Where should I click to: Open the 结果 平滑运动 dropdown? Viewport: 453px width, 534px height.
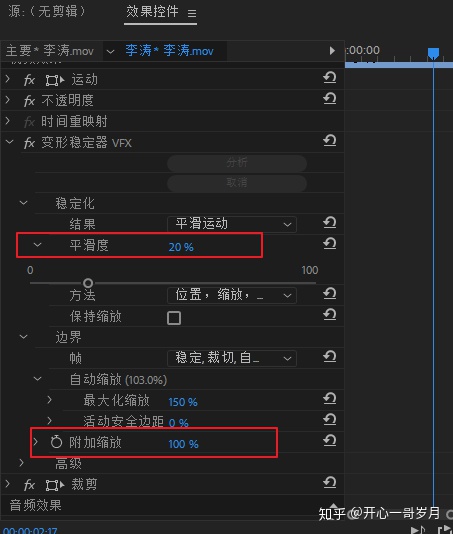click(232, 224)
